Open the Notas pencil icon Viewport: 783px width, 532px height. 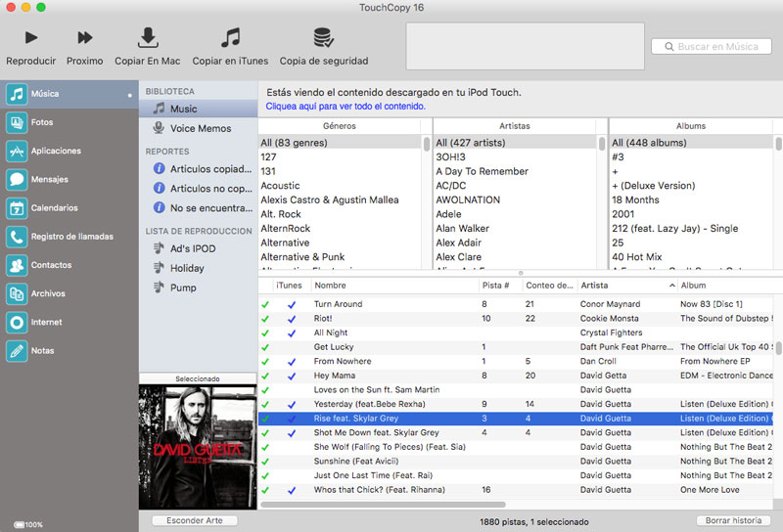point(17,351)
